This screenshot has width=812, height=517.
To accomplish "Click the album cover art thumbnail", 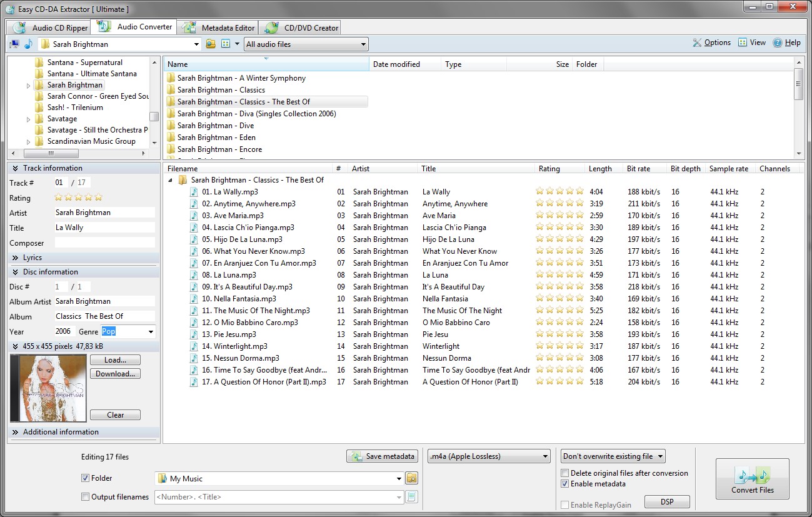I will [48, 388].
